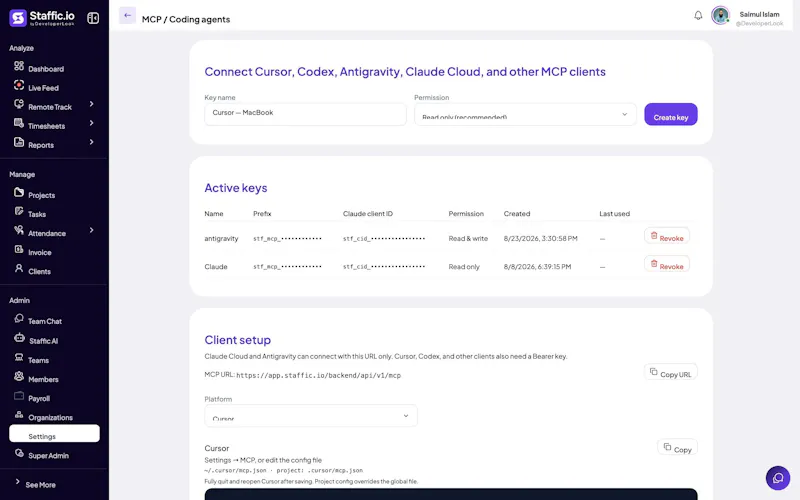Viewport: 800px width, 500px height.
Task: Open the Live Feed icon
Action: (19, 85)
